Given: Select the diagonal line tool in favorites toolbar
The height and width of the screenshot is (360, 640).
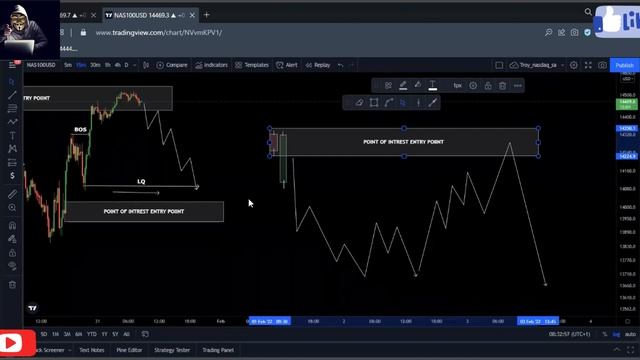Looking at the screenshot, I should pos(433,102).
